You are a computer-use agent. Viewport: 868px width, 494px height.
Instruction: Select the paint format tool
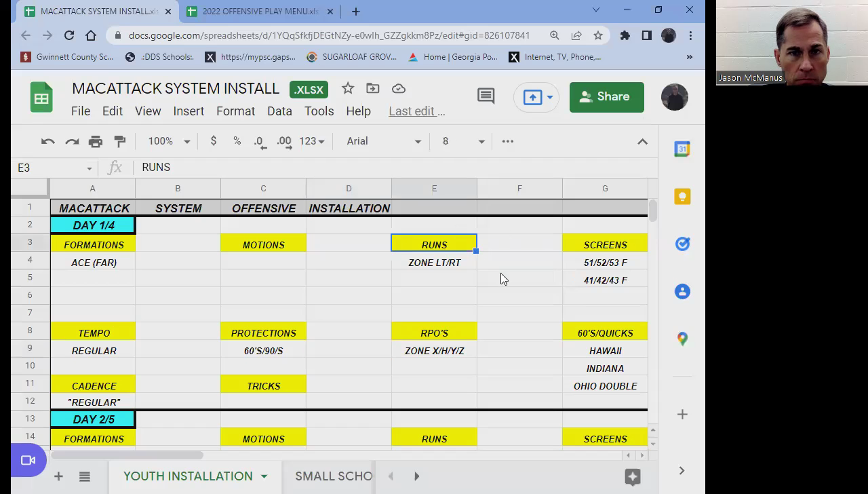[120, 141]
